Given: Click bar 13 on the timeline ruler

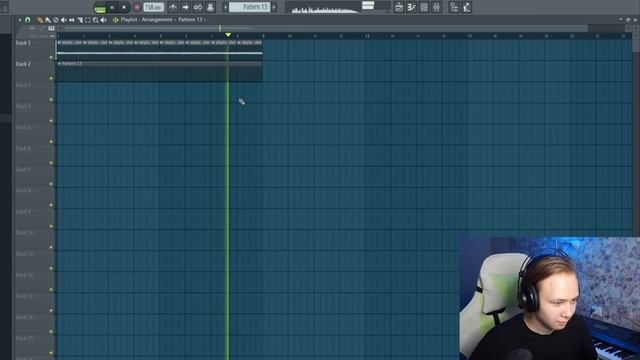Looking at the screenshot, I should click(x=367, y=36).
